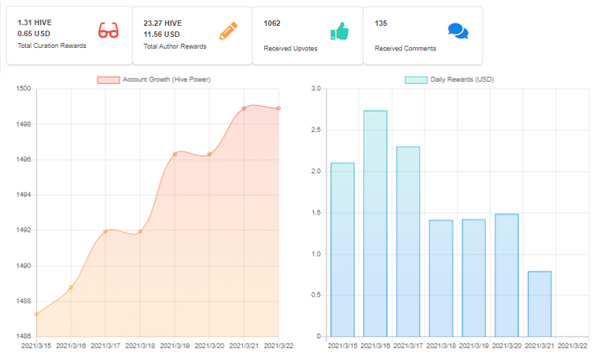Click the 1500 y-axis label on growth chart

pyautogui.click(x=24, y=89)
